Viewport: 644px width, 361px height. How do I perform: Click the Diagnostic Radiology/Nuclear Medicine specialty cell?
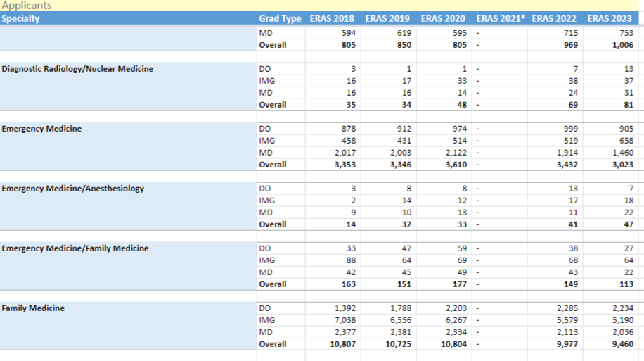pos(77,69)
